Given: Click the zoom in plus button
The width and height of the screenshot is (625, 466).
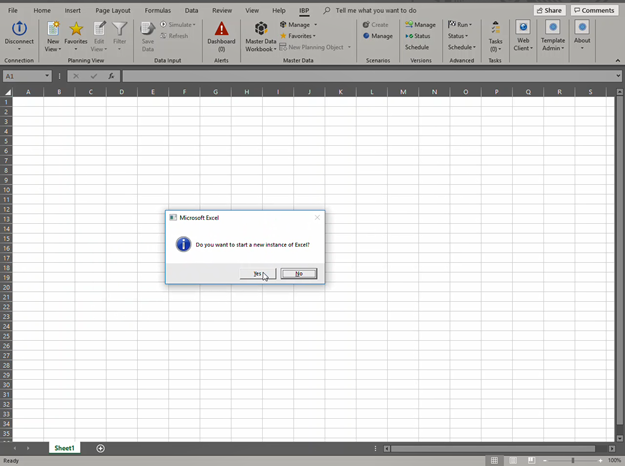Looking at the screenshot, I should point(600,460).
